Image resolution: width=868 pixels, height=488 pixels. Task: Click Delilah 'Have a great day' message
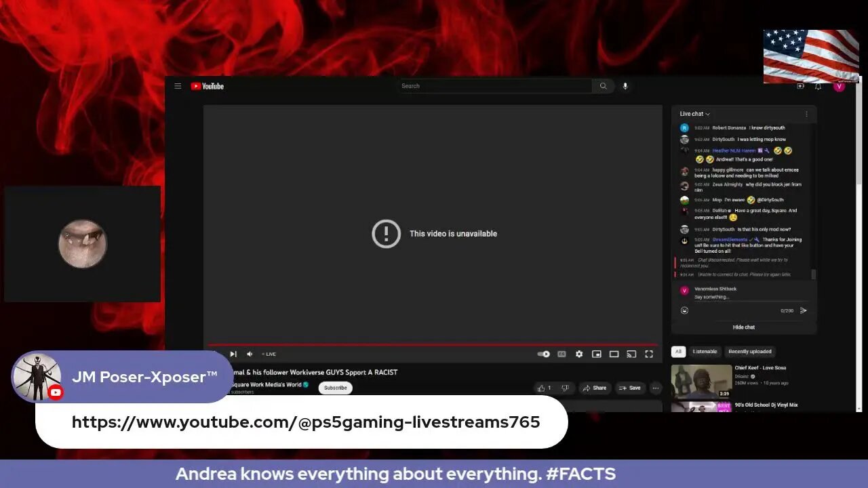744,214
